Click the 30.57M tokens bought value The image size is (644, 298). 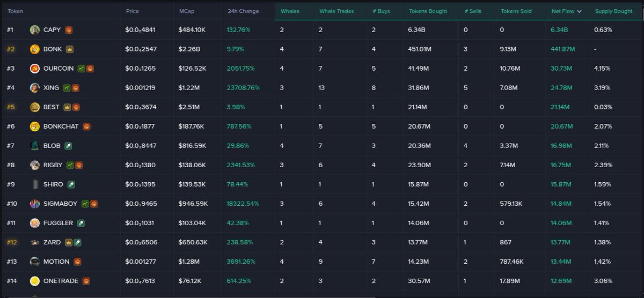pos(420,281)
